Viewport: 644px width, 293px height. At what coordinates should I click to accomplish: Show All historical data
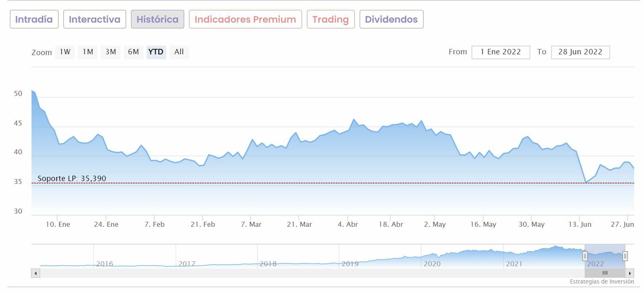coord(179,52)
